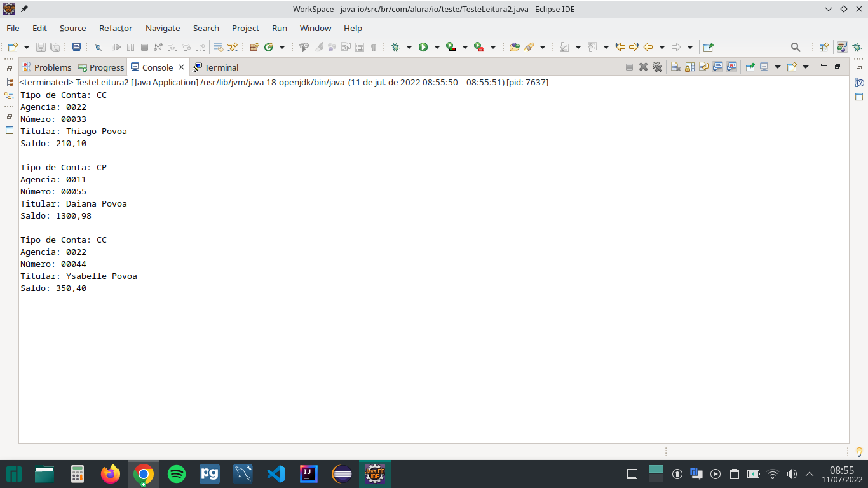This screenshot has height=488, width=868.
Task: Switch to the Problems tab
Action: (x=46, y=67)
